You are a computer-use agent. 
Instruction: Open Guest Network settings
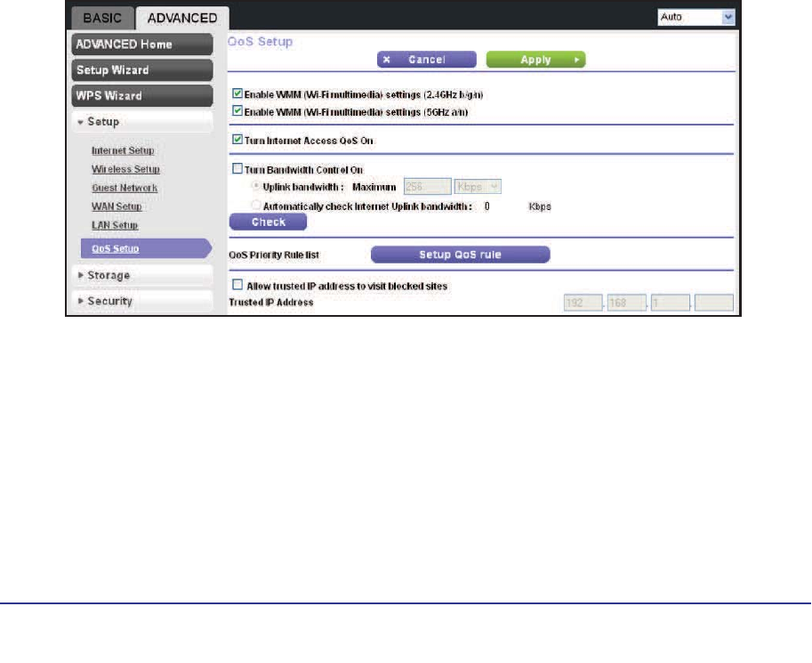pyautogui.click(x=125, y=188)
